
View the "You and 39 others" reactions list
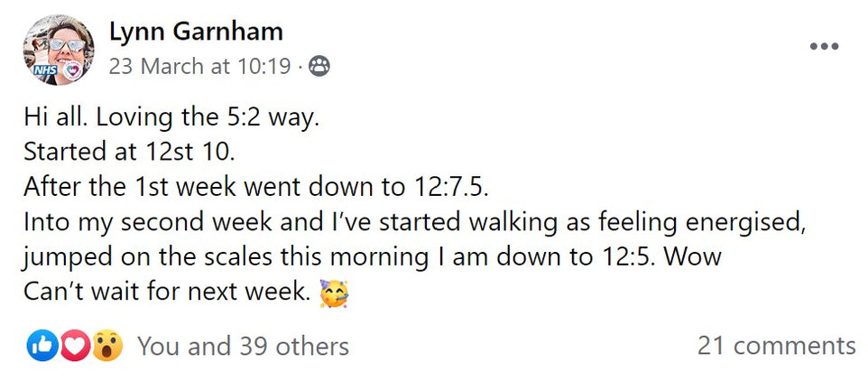pos(243,345)
